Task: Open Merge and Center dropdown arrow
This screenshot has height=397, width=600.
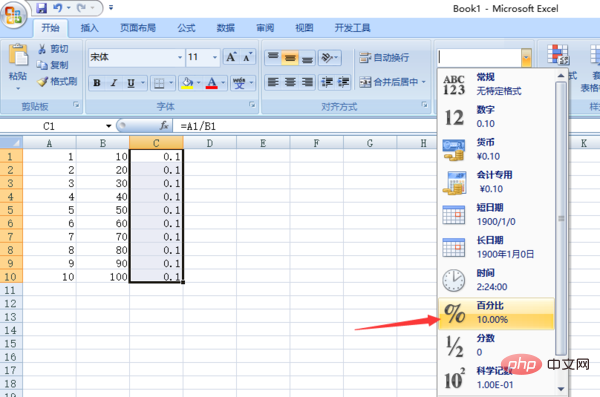Action: coord(424,82)
